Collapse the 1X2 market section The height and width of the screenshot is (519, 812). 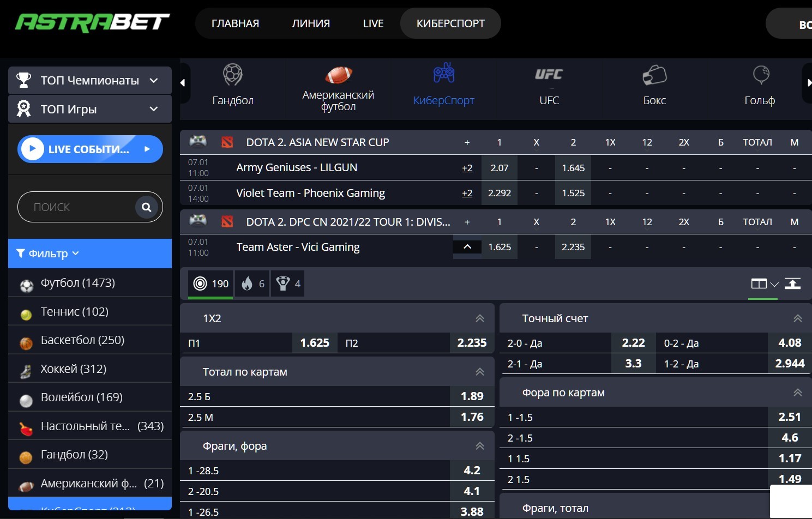coord(480,318)
